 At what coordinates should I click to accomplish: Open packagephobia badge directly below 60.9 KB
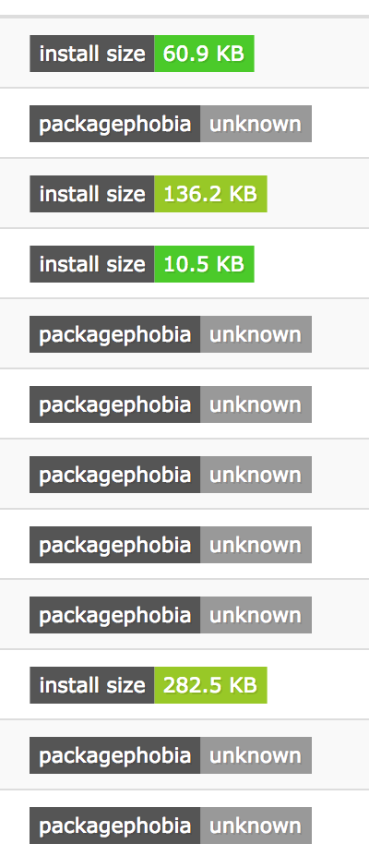[x=171, y=124]
